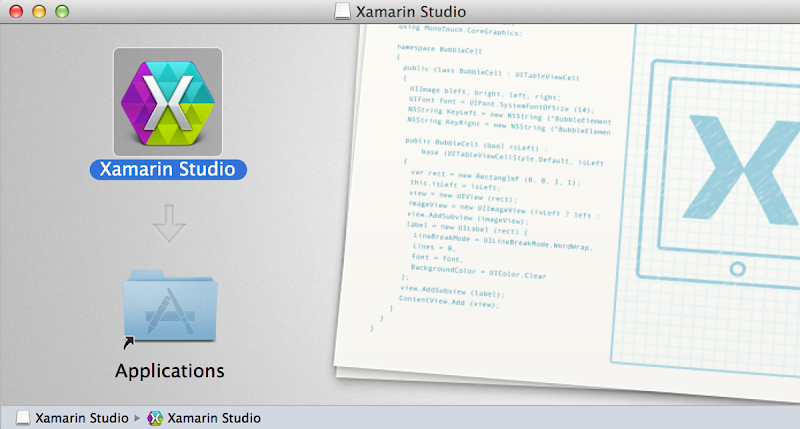Click the Applications folder label

point(169,371)
